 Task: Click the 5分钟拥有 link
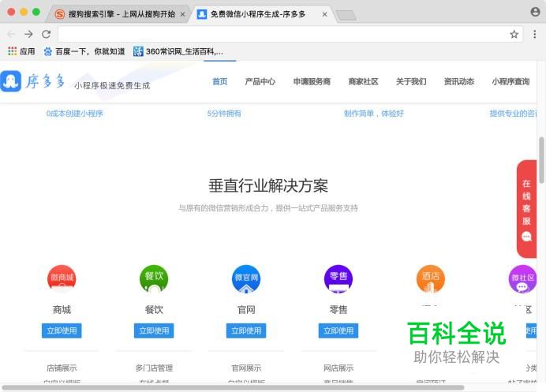(224, 114)
